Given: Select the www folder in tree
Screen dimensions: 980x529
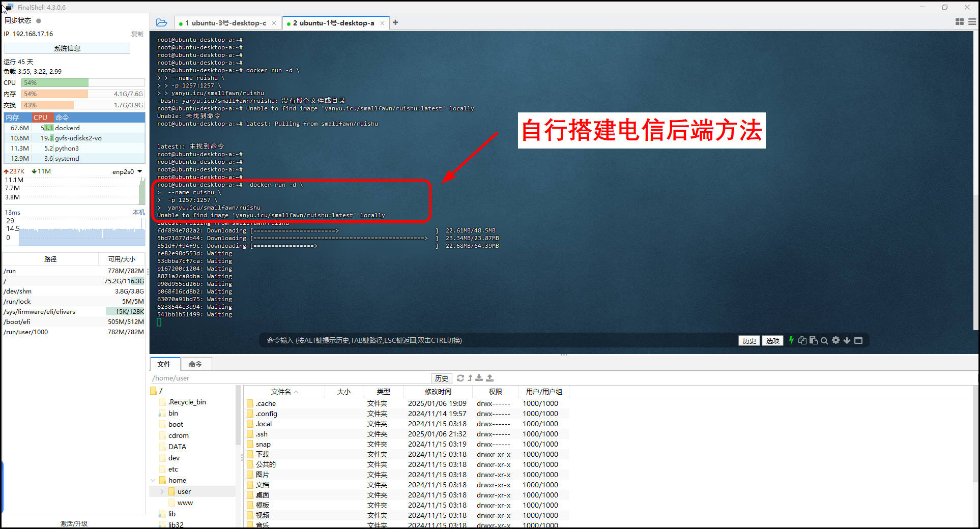Looking at the screenshot, I should pos(185,503).
